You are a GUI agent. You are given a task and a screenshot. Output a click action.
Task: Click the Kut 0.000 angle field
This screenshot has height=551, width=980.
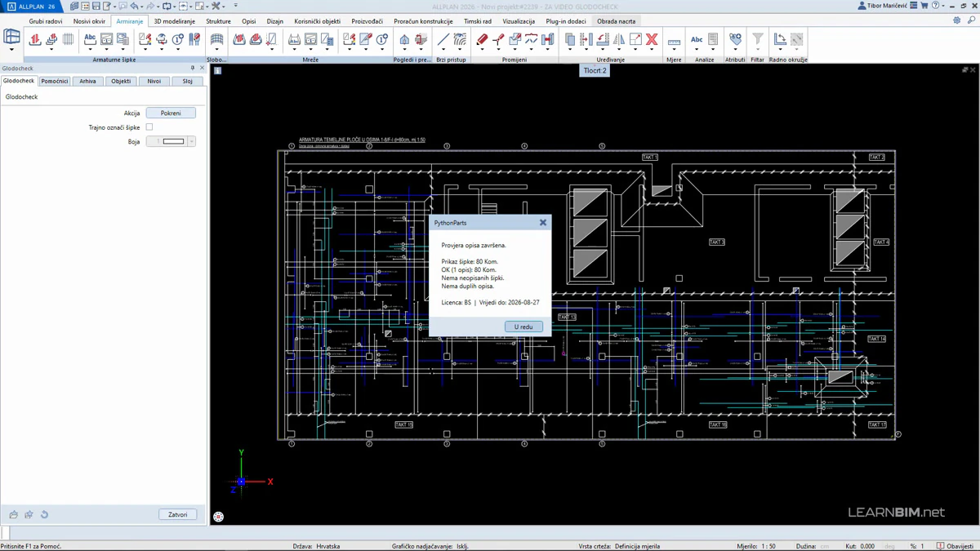click(x=866, y=546)
